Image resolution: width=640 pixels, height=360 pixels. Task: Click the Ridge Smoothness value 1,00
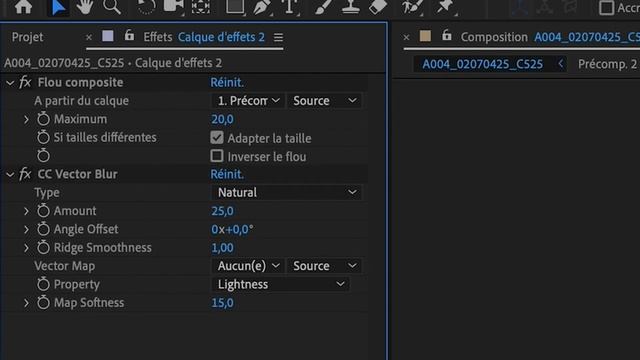coord(222,248)
